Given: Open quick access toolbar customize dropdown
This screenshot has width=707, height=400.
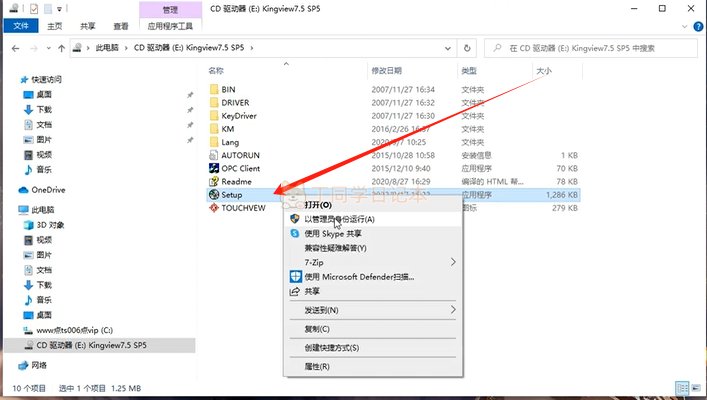Looking at the screenshot, I should (59, 9).
